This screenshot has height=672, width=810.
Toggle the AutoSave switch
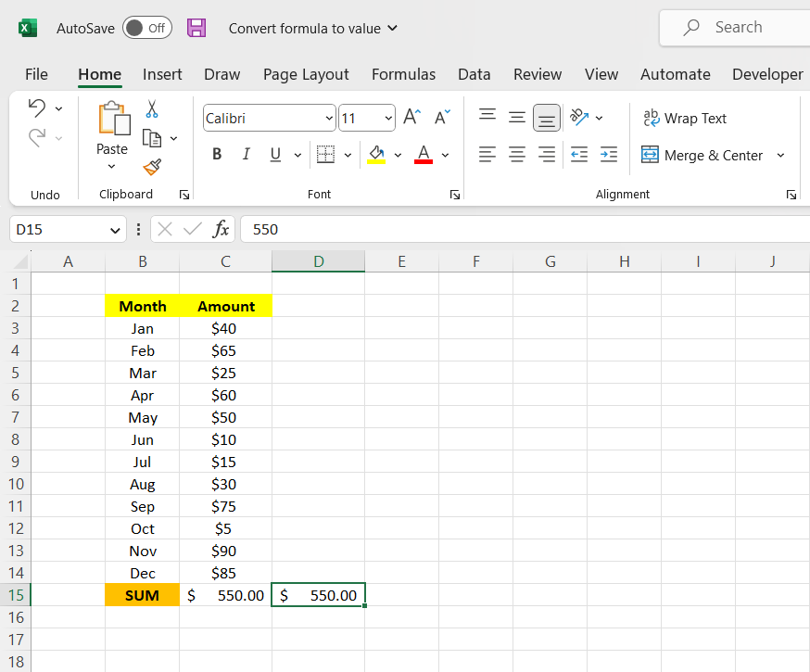tap(147, 28)
